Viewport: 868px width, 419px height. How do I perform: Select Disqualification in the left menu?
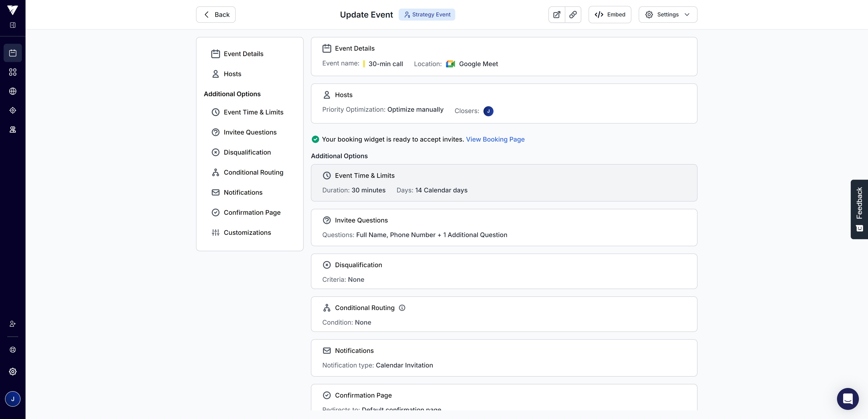pyautogui.click(x=247, y=152)
